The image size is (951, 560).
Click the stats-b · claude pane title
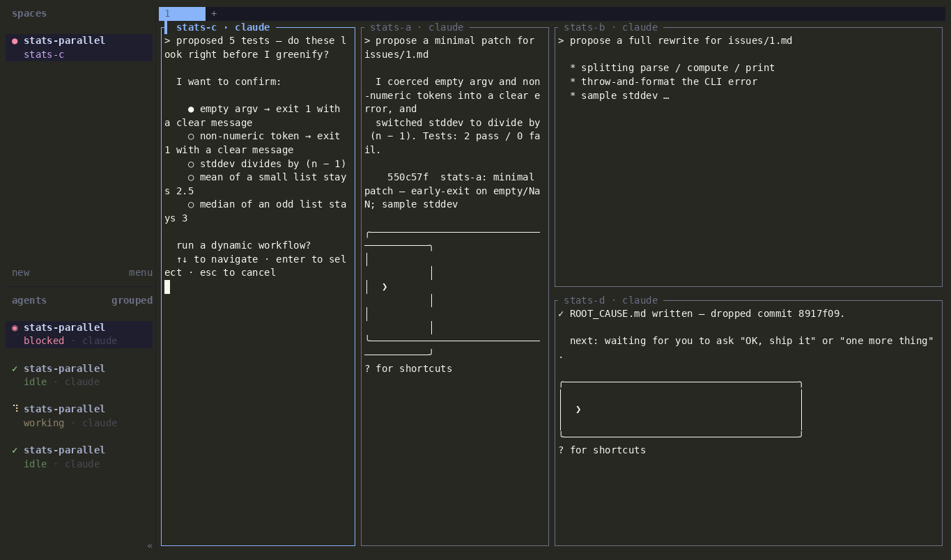(x=610, y=27)
